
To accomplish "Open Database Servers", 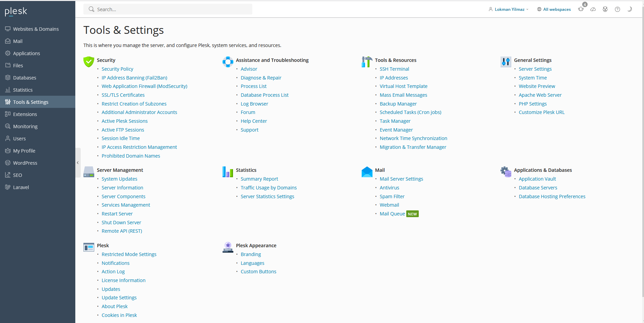I will tap(538, 188).
